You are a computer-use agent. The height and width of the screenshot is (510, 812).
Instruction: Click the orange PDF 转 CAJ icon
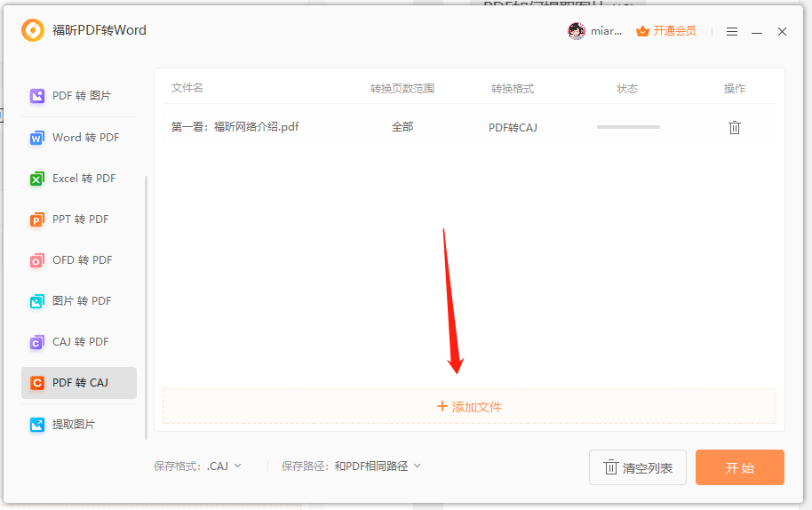pos(36,383)
